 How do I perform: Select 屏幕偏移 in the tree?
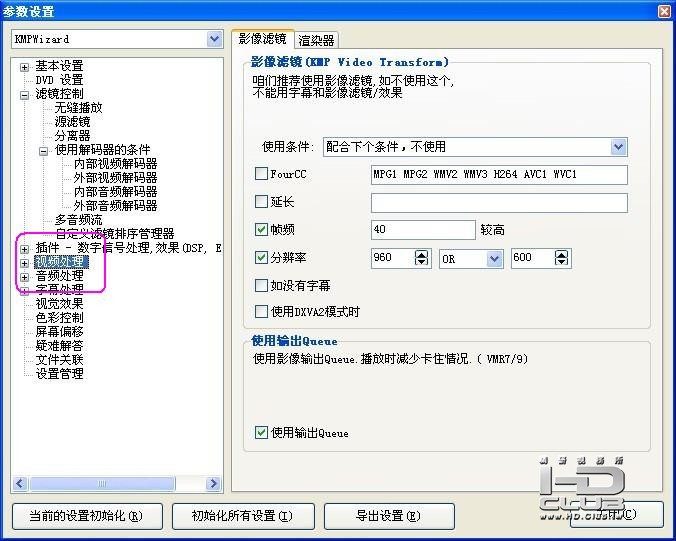click(59, 332)
